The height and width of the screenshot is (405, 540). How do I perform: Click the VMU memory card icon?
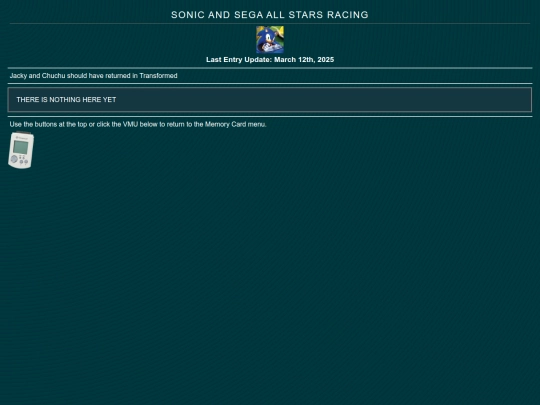pyautogui.click(x=21, y=150)
